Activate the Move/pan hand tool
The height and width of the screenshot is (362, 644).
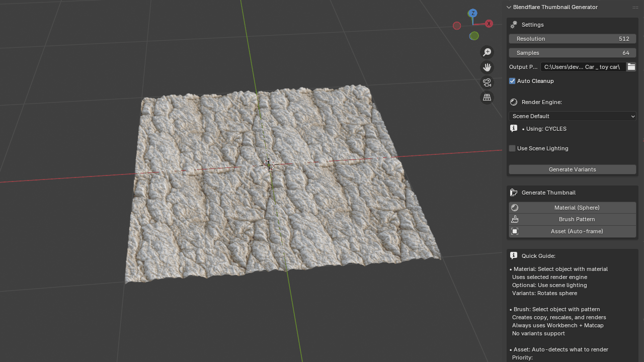(x=487, y=67)
